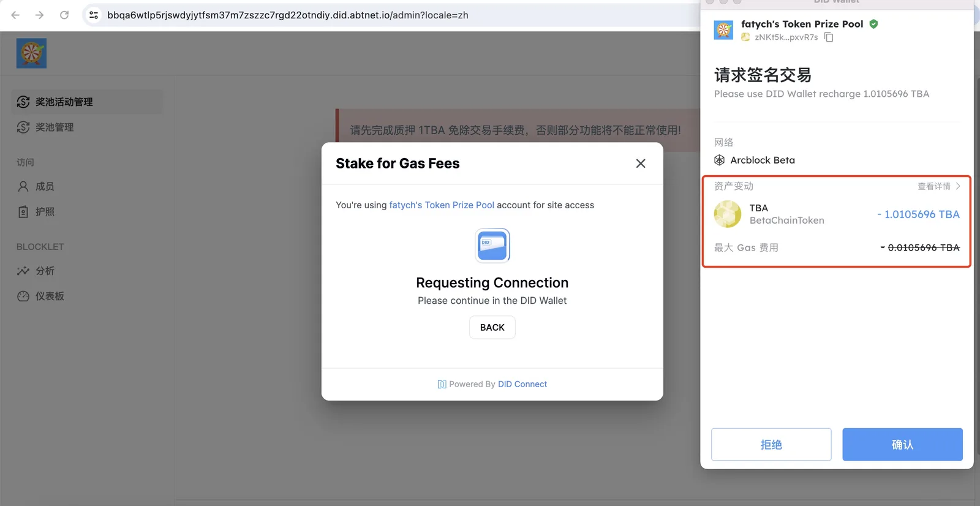View site information icon in address bar
Viewport: 980px width, 506px height.
pyautogui.click(x=94, y=15)
